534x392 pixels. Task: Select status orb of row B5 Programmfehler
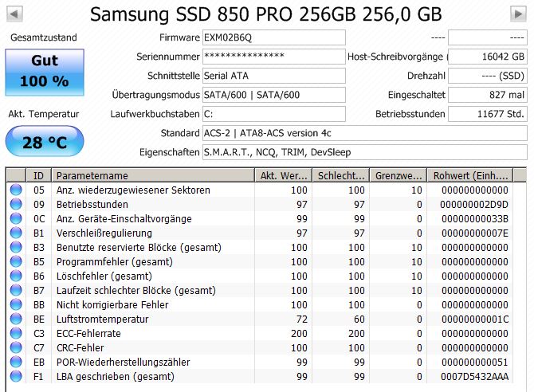16,261
